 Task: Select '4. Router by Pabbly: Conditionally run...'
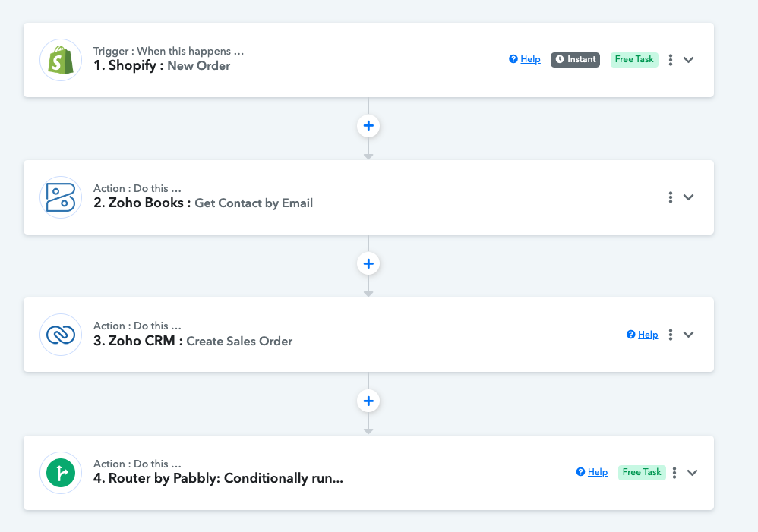click(218, 478)
